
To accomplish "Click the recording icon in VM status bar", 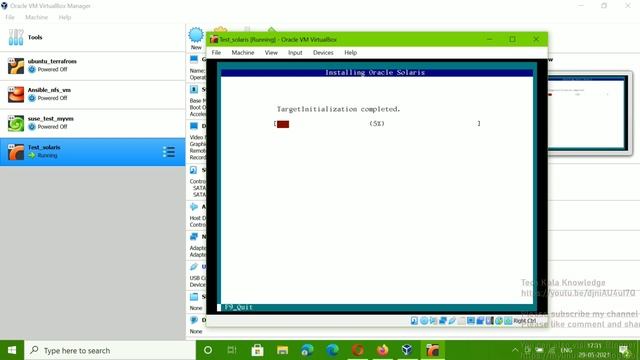I will (480, 321).
